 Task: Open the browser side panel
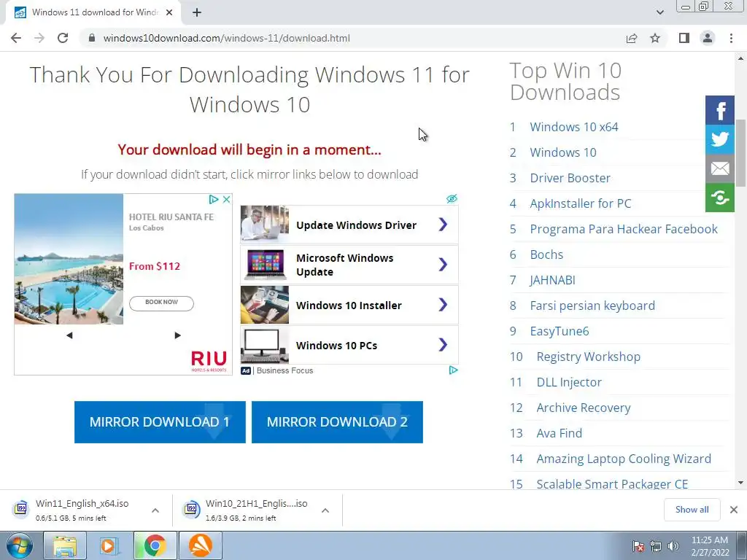(x=684, y=38)
